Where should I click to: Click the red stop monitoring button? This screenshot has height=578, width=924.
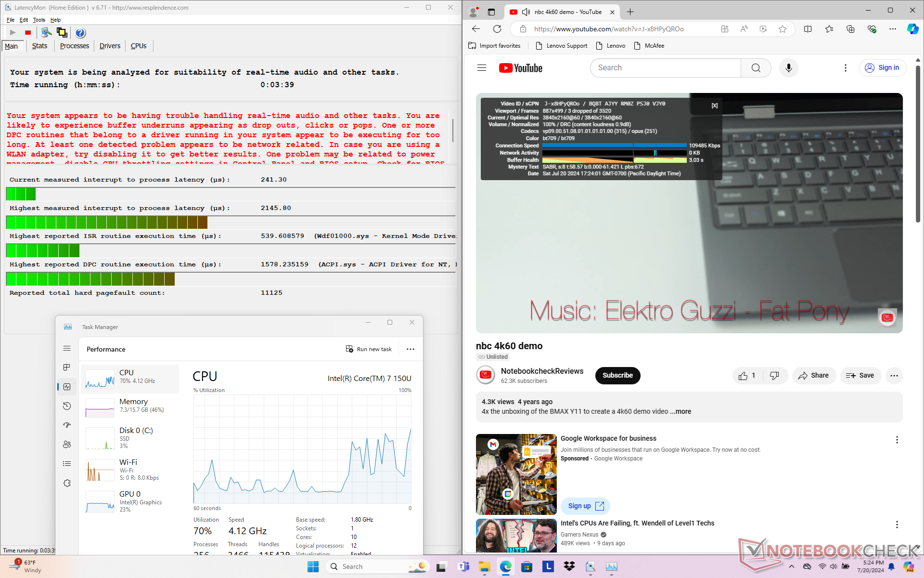pos(28,33)
